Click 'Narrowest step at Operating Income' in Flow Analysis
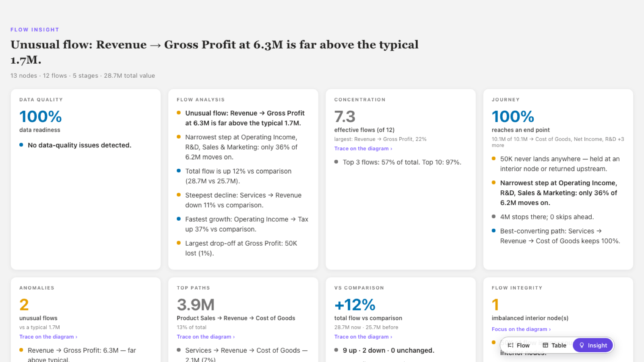Screen dimensions: 644x362 coord(241,147)
